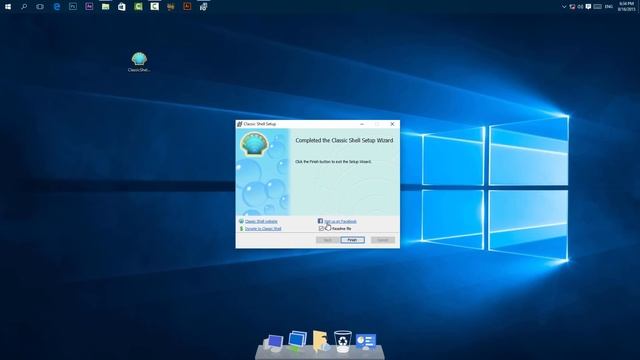Open the green Camtasia taskbar icon
The image size is (640, 360).
[x=138, y=7]
